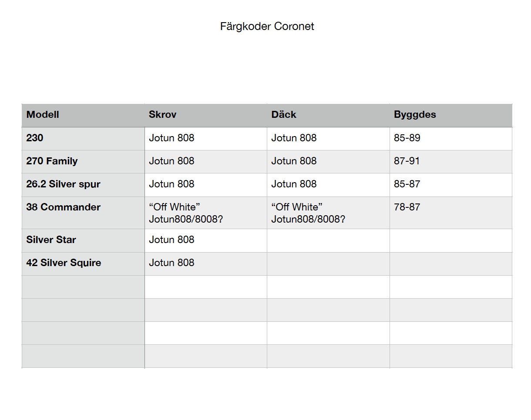The image size is (531, 420).
Task: Select the "Silver Star" row label
Action: (51, 240)
